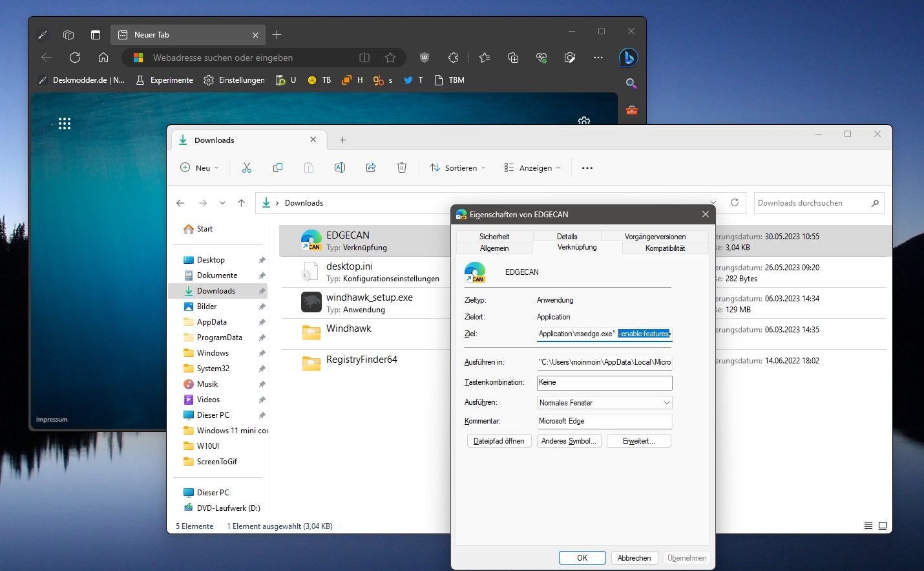Viewport: 924px width, 571px height.
Task: Add page to favorites star icon
Action: pyautogui.click(x=390, y=58)
